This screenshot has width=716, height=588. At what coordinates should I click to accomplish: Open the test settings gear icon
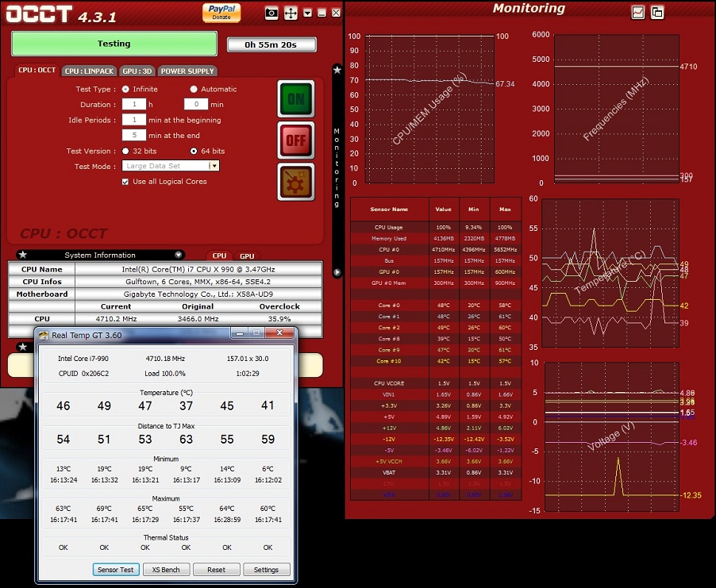click(x=296, y=182)
